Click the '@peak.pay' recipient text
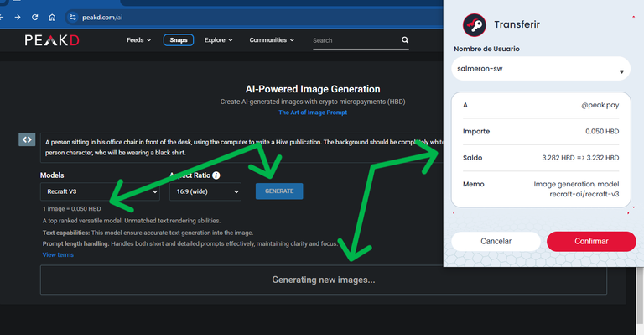This screenshot has width=644, height=335. [x=600, y=105]
